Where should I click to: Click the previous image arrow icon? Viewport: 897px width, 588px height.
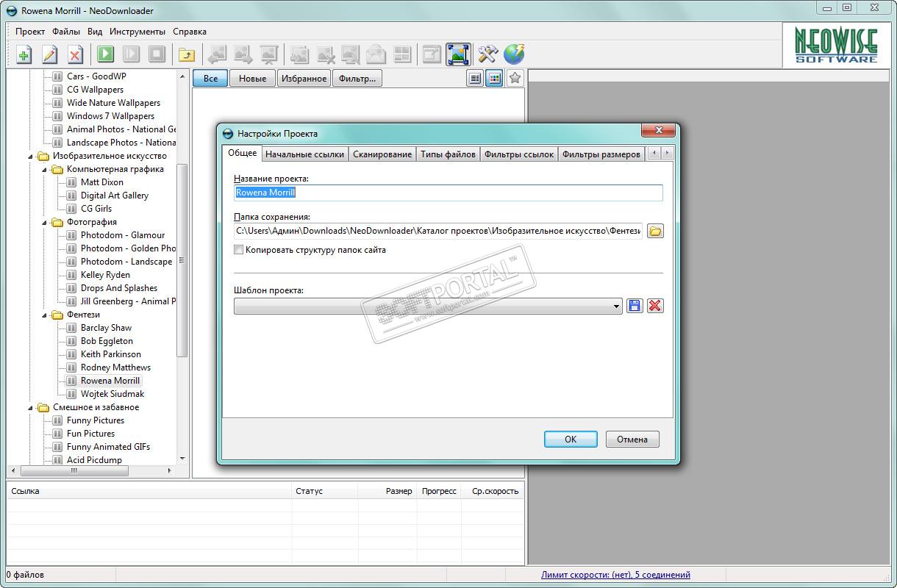coord(217,54)
